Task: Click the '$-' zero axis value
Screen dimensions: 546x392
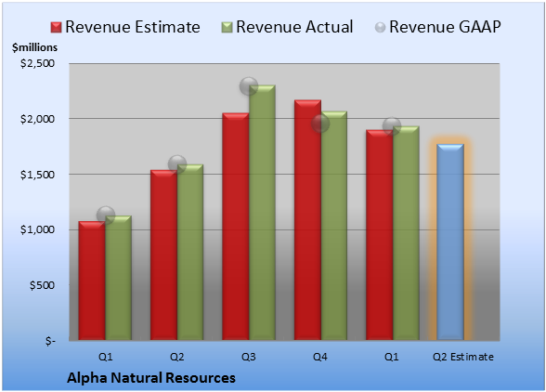Action: tap(50, 341)
